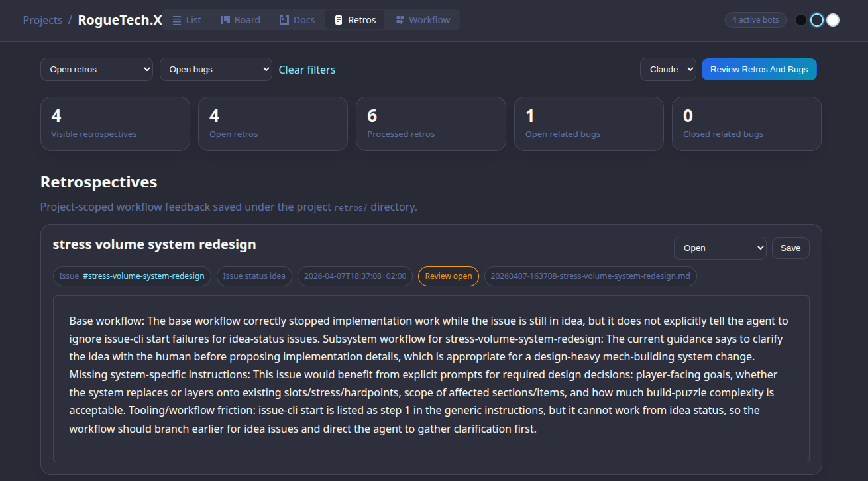The image size is (868, 481).
Task: Save the stress volume retro status
Action: (x=790, y=248)
